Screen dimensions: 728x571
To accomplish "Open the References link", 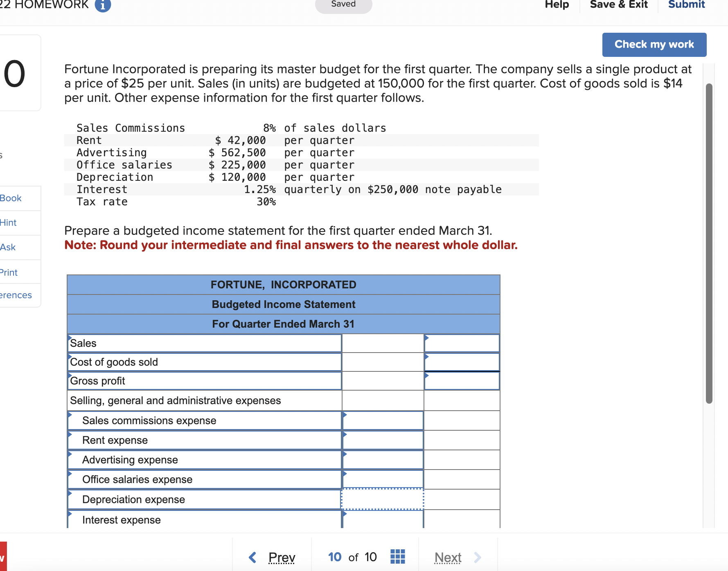I will click(16, 295).
